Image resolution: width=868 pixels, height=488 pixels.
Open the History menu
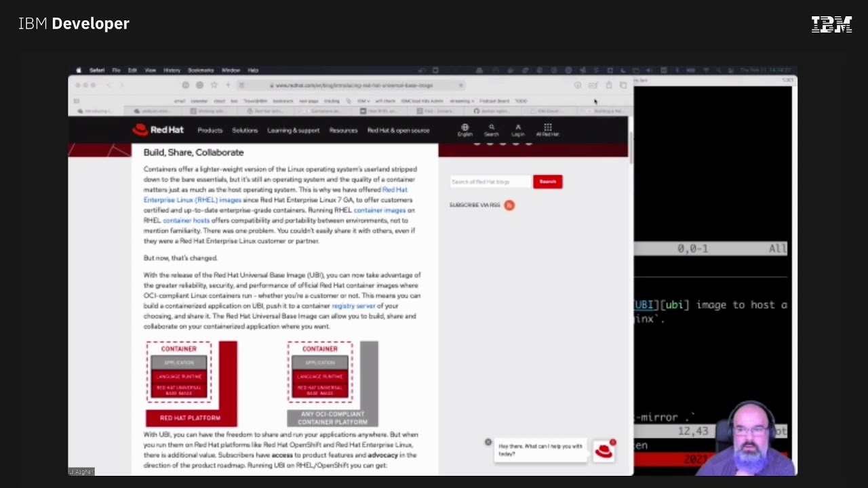[x=172, y=70]
